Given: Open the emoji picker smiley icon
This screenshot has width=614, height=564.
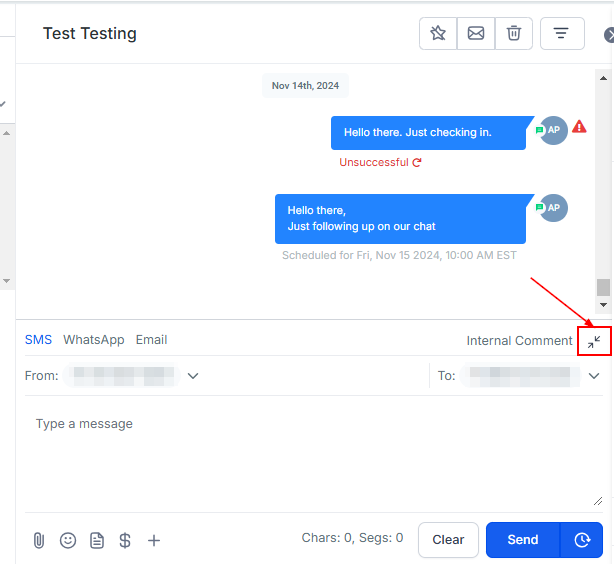Looking at the screenshot, I should (68, 540).
